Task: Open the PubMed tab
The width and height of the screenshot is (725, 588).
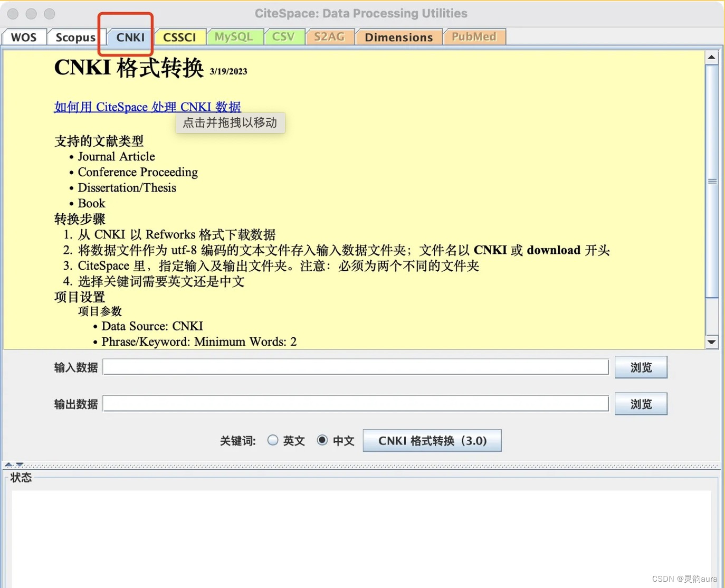Action: [474, 37]
